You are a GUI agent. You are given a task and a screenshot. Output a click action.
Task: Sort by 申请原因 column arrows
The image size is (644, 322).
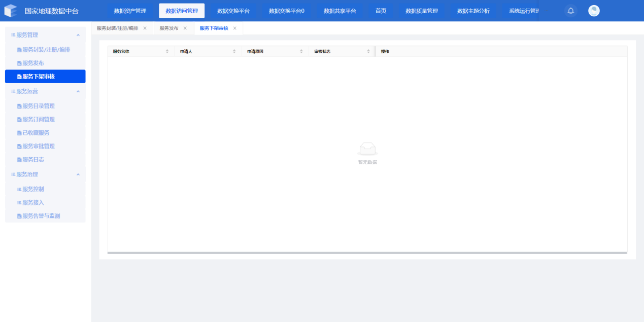coord(301,51)
